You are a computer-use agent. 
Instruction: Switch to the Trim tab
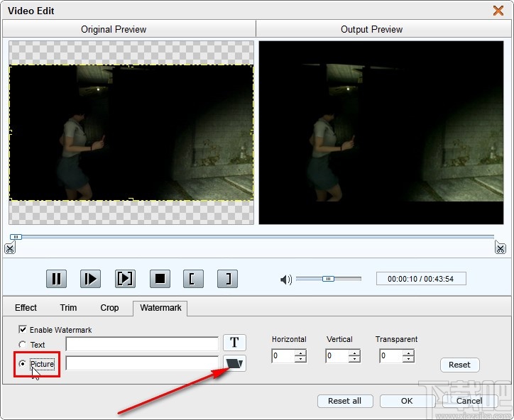click(68, 308)
